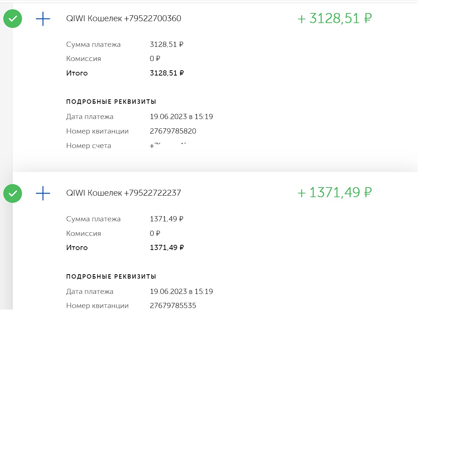Click the blue plus icon beside wallet +79522700360
Viewport: 476px width, 474px height.
[x=43, y=19]
